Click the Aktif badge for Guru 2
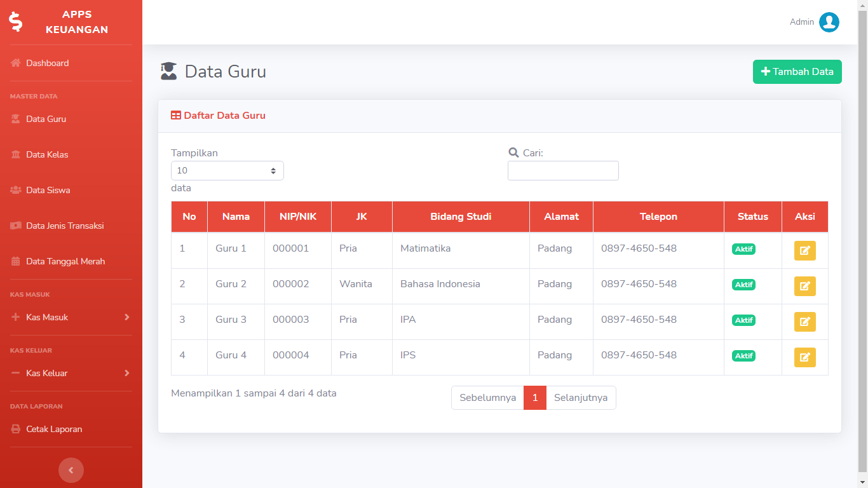Viewport: 868px width, 488px height. (x=743, y=285)
